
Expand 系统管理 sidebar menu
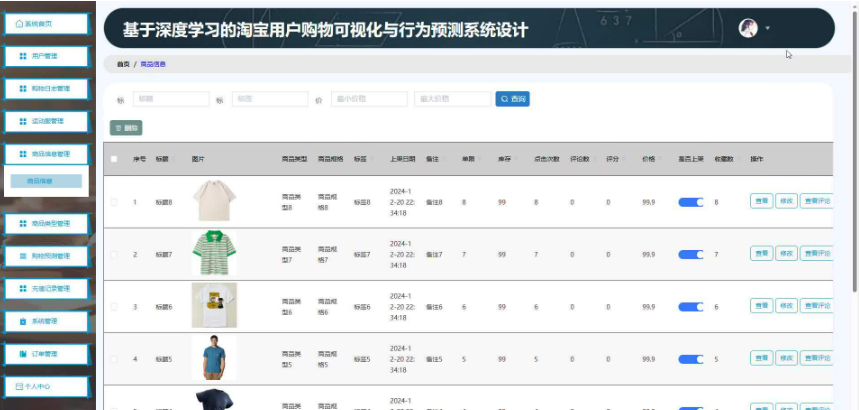47,321
